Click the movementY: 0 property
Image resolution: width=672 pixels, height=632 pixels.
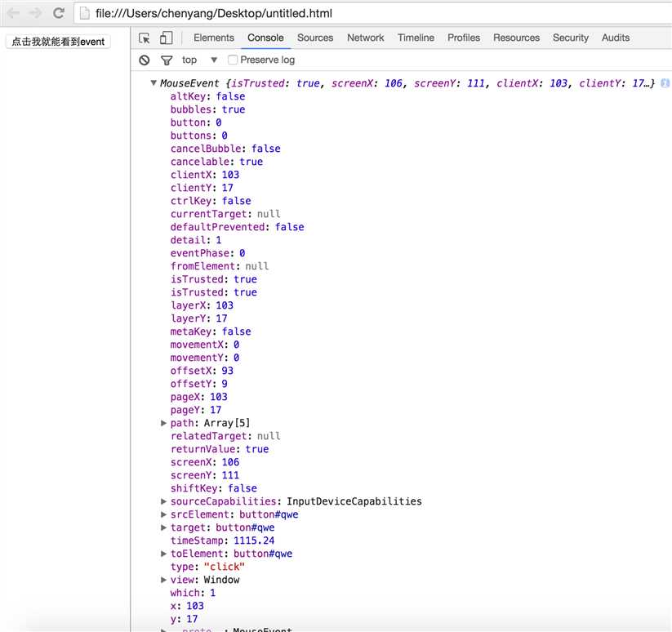click(205, 358)
